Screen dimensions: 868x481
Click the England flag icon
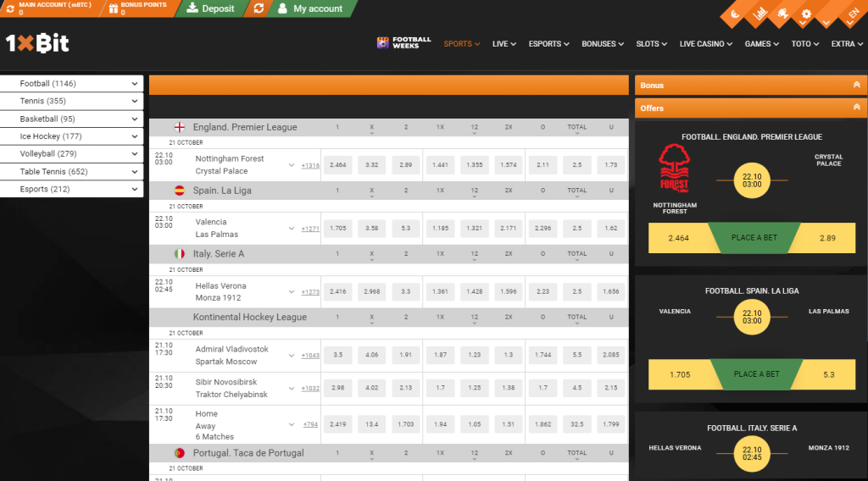[x=180, y=127]
